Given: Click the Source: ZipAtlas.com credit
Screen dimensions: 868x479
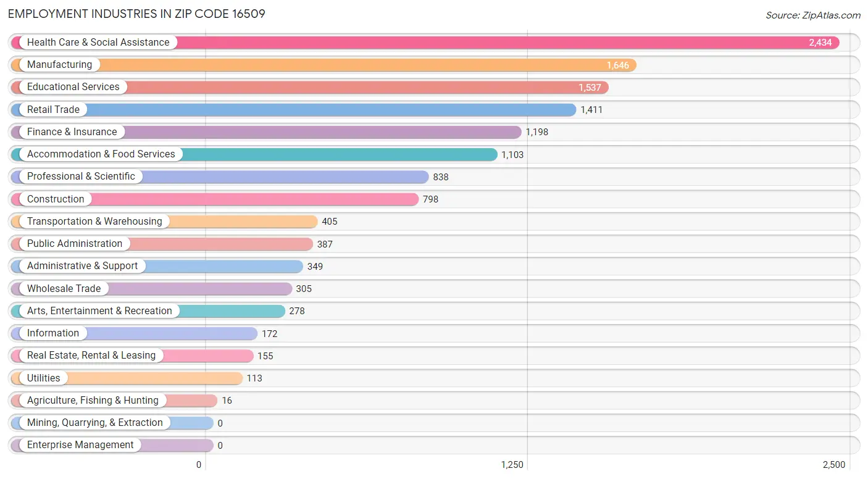Looking at the screenshot, I should pos(813,15).
